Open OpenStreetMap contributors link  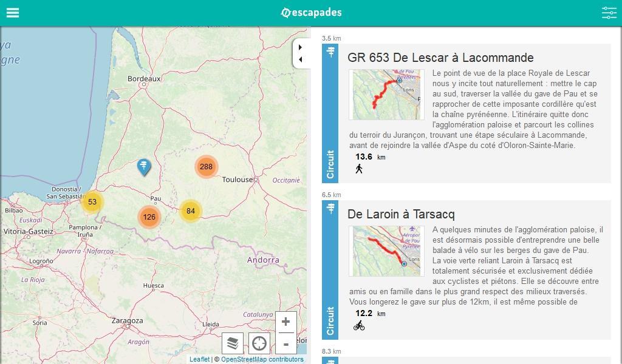[x=262, y=359]
